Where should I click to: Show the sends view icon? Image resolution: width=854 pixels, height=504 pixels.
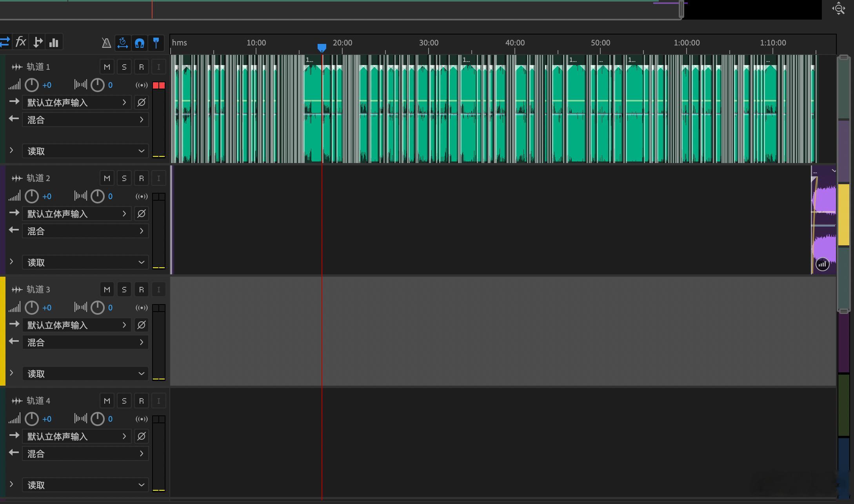[x=38, y=42]
